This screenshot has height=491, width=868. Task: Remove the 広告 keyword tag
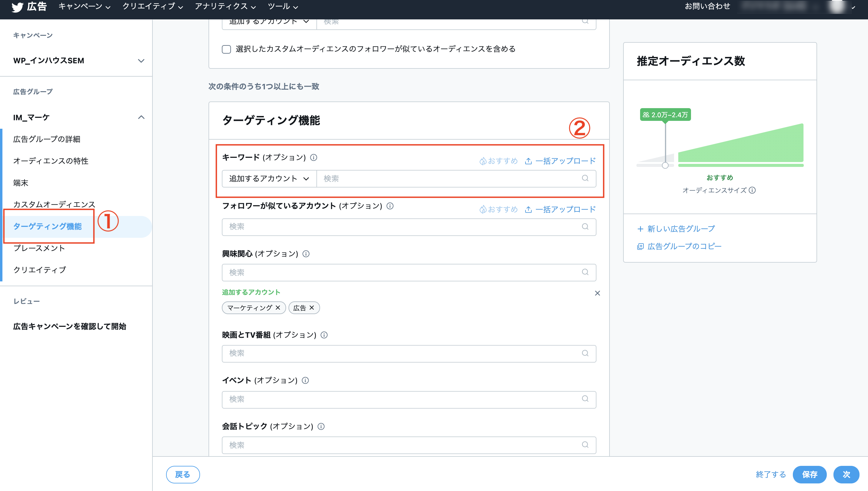tap(312, 307)
